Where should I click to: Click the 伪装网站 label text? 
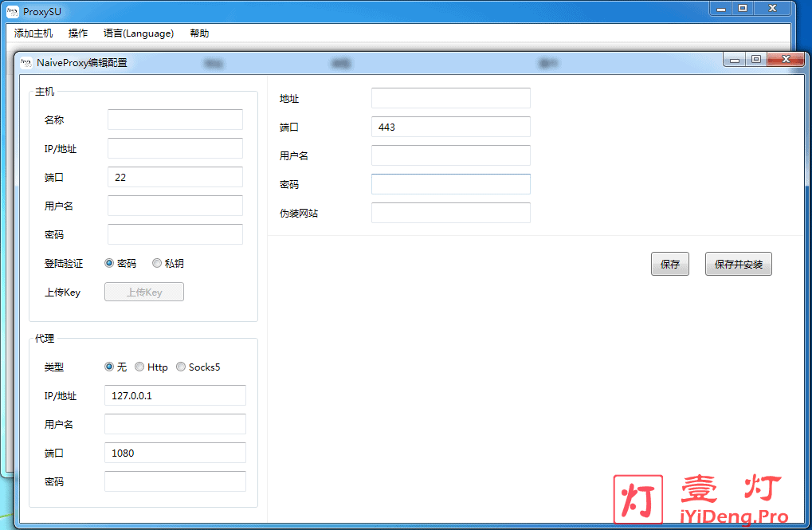(x=299, y=213)
